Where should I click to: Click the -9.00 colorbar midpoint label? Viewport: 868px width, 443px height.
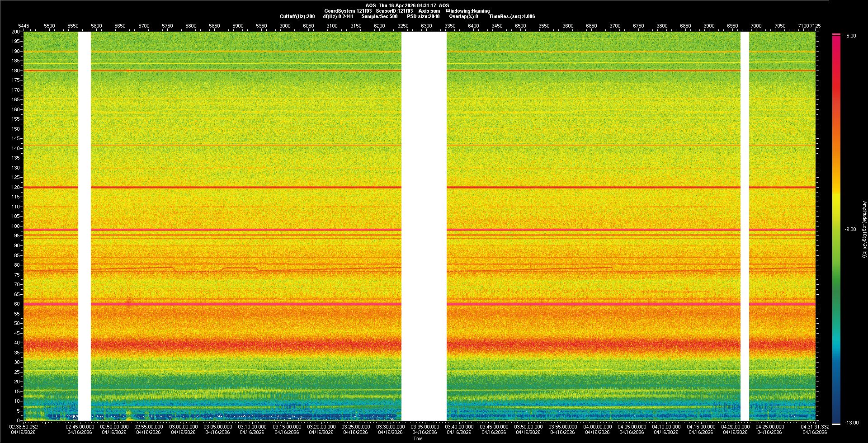(x=850, y=230)
